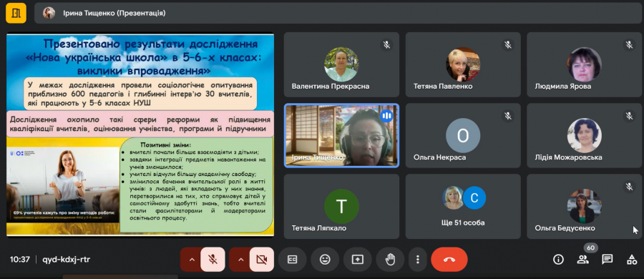Image resolution: width=644 pixels, height=279 pixels.
Task: Expand audio settings chevron beside microphone
Action: 191,259
